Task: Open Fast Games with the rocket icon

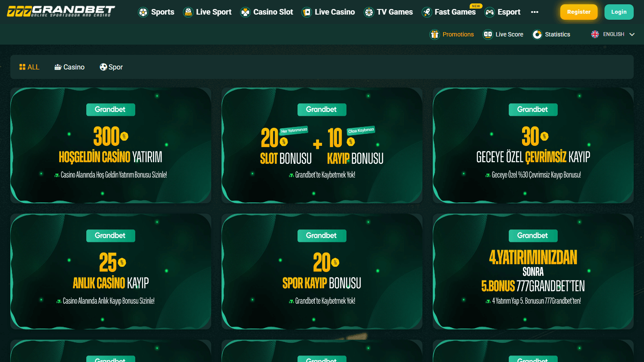Action: pyautogui.click(x=426, y=12)
